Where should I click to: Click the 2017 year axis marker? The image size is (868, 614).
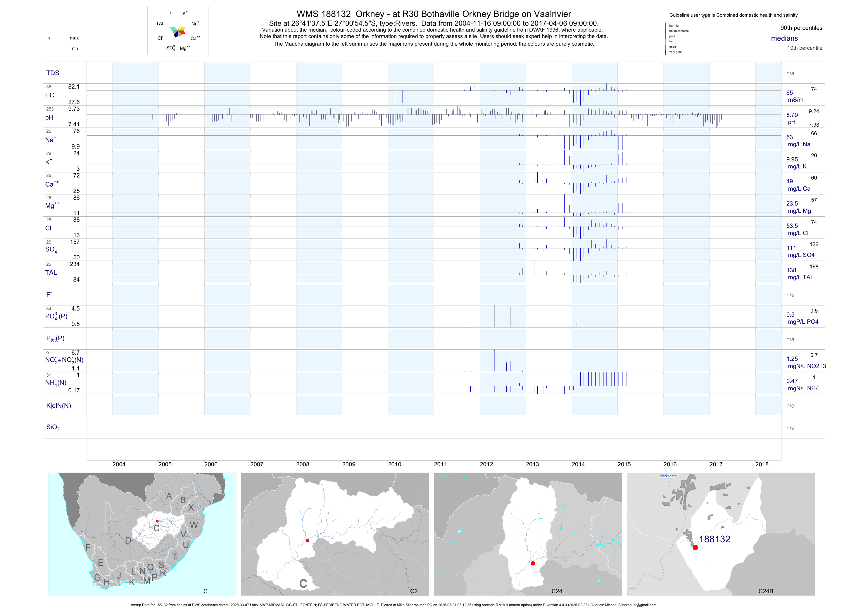click(x=716, y=464)
